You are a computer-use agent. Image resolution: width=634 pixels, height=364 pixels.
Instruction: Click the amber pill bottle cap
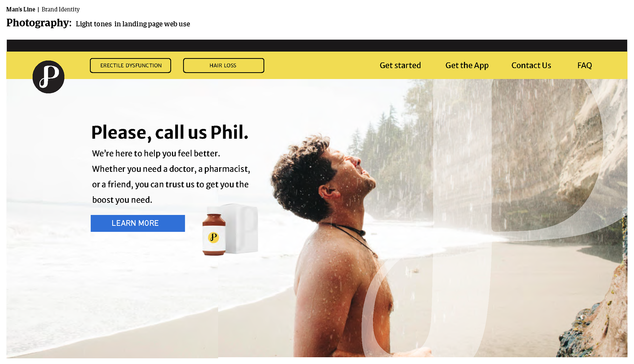coord(214,218)
